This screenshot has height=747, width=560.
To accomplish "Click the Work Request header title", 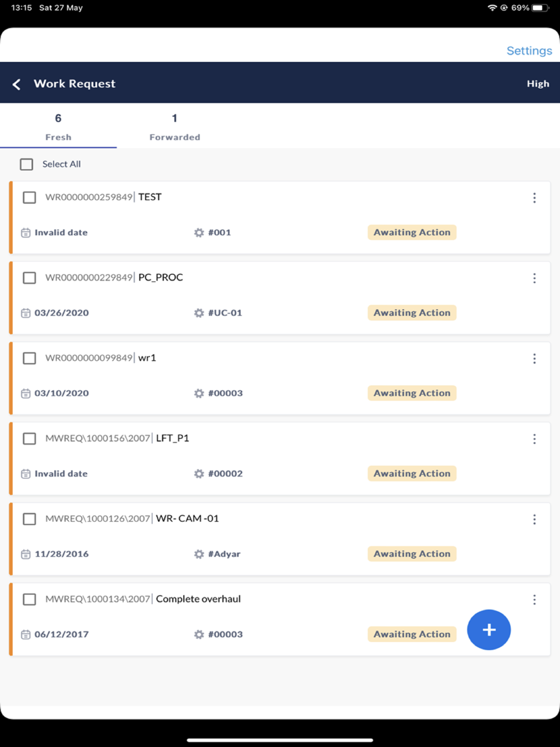I will coord(74,83).
